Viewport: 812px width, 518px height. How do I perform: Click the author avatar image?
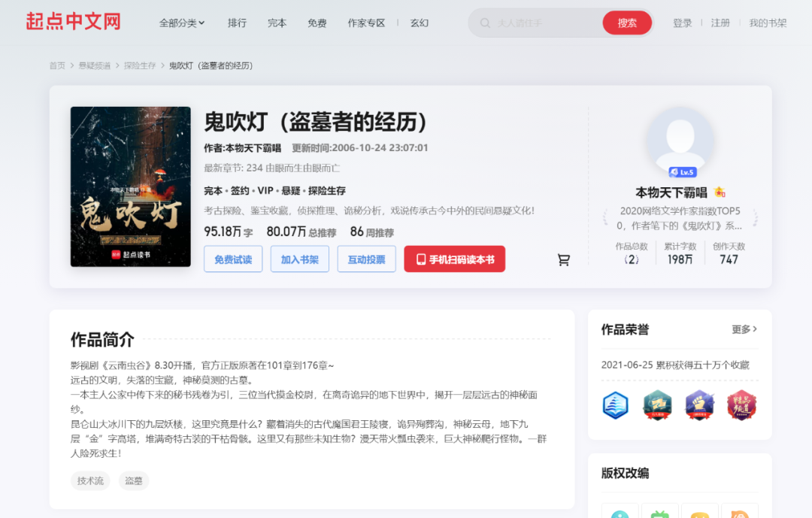[680, 141]
